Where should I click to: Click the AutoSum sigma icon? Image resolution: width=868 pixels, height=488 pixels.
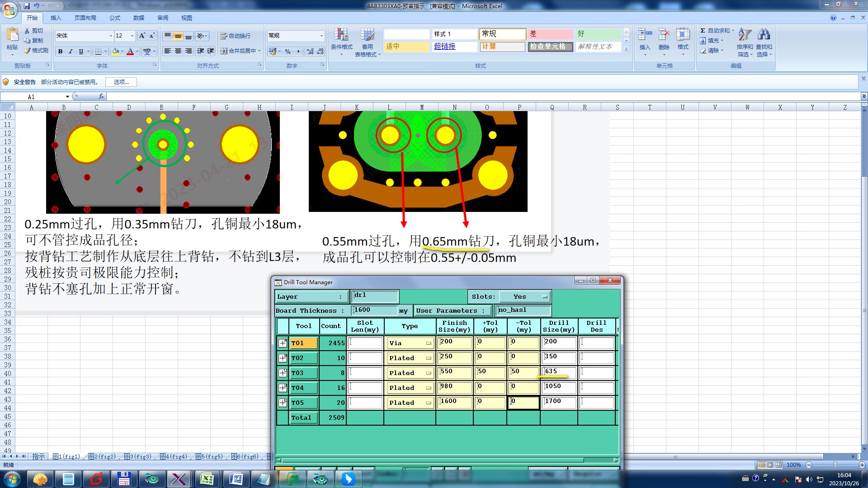click(x=703, y=30)
